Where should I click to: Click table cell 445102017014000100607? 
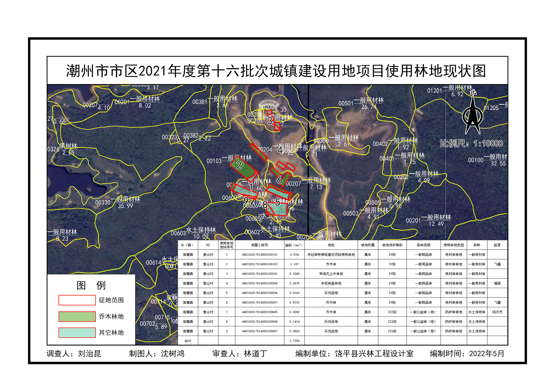click(260, 331)
